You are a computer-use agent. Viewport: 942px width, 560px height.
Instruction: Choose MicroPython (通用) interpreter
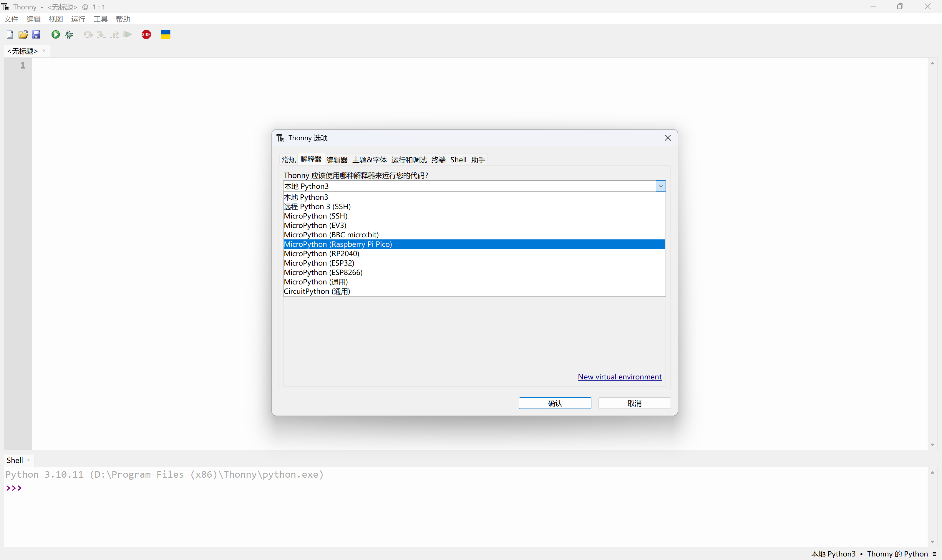click(x=474, y=282)
